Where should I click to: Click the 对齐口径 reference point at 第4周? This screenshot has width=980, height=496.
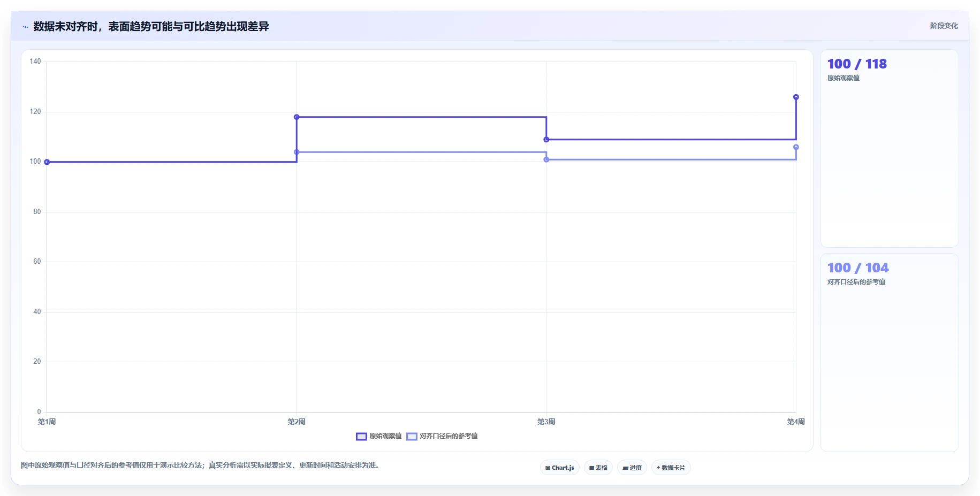[x=796, y=147]
